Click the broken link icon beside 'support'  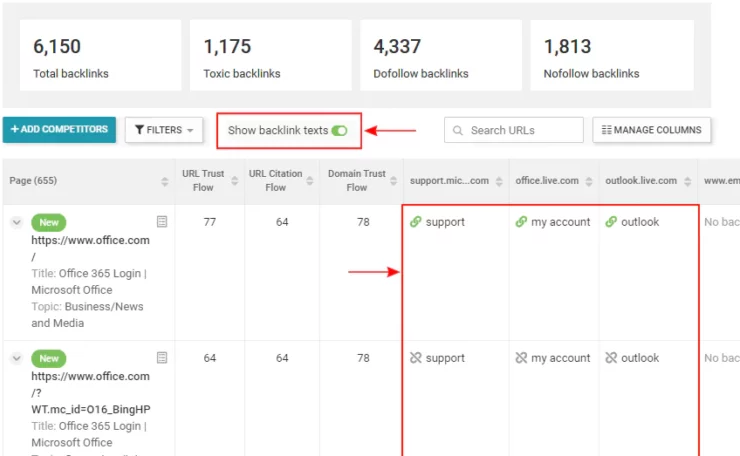pos(416,358)
